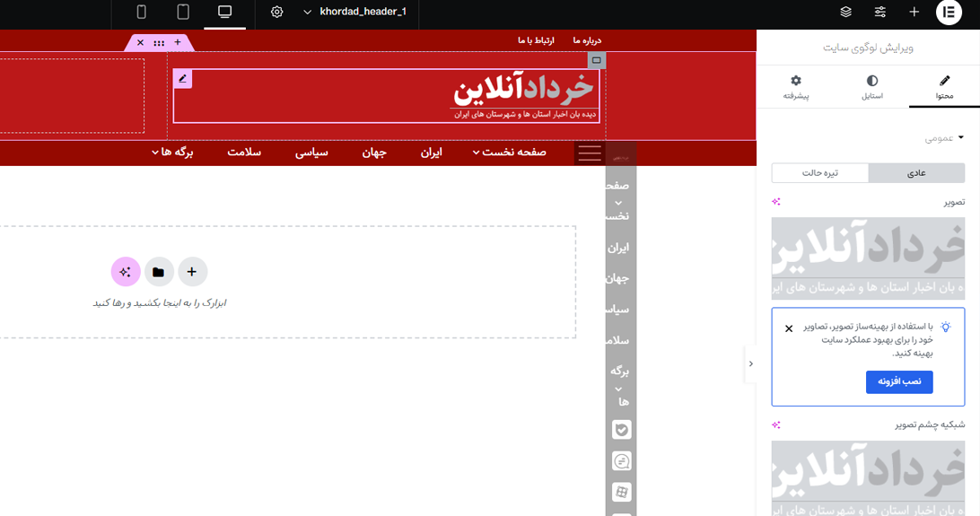Click the chat bubble icon in gray sidebar

click(x=621, y=461)
